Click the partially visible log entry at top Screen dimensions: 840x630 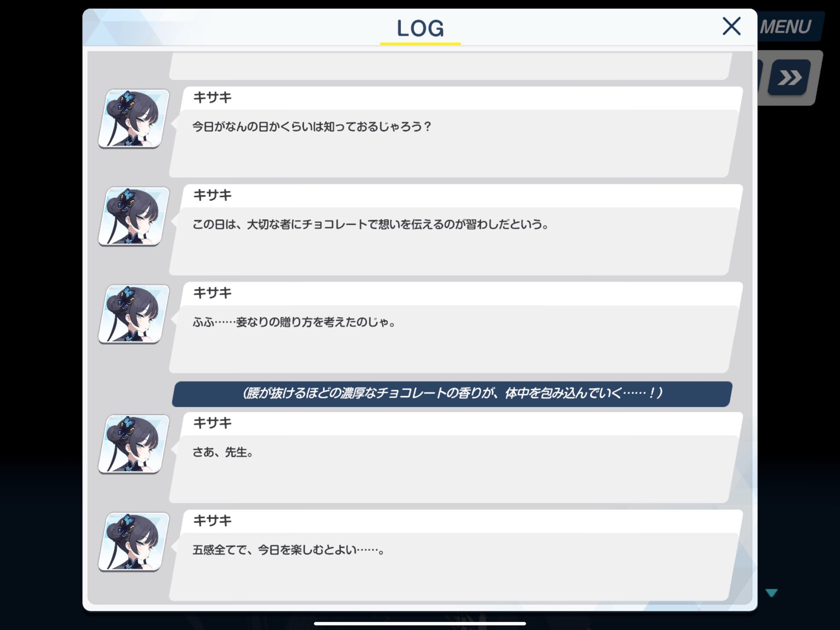click(450, 66)
